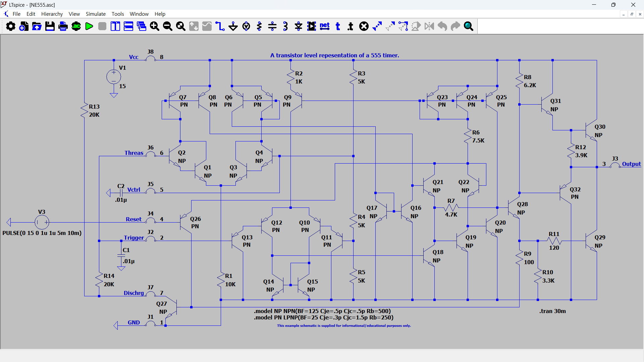Click the duplicate tool icon
This screenshot has height=362, width=644.
[377, 26]
